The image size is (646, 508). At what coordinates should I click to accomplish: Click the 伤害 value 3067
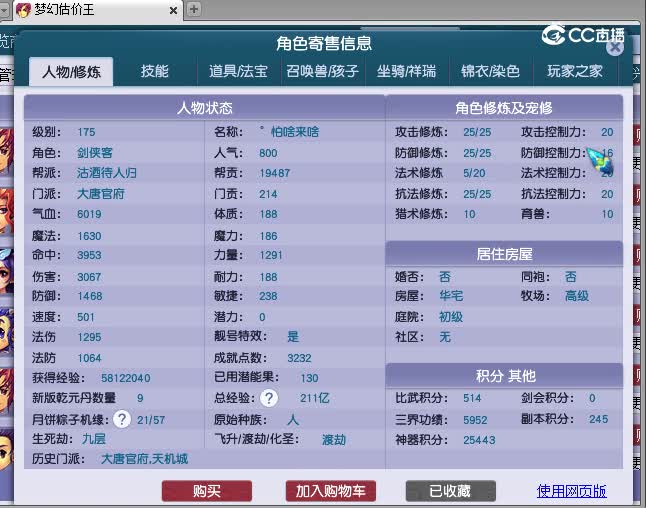pyautogui.click(x=89, y=277)
